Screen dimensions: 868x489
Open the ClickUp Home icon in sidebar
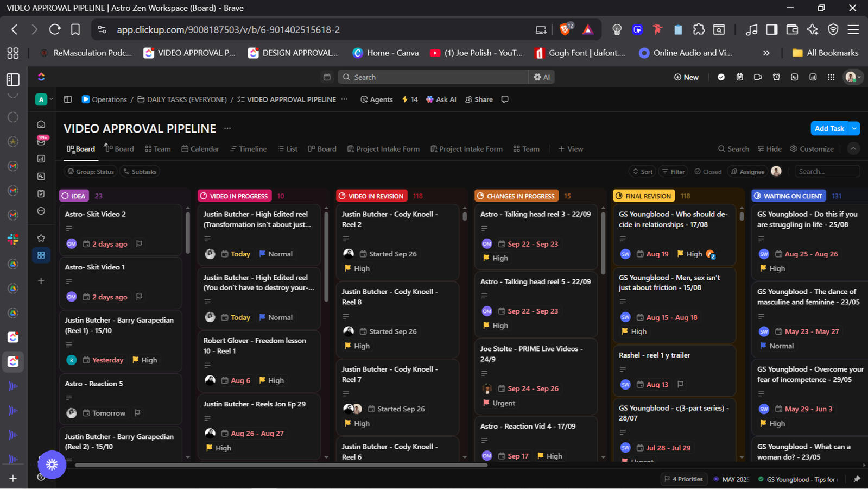[41, 124]
